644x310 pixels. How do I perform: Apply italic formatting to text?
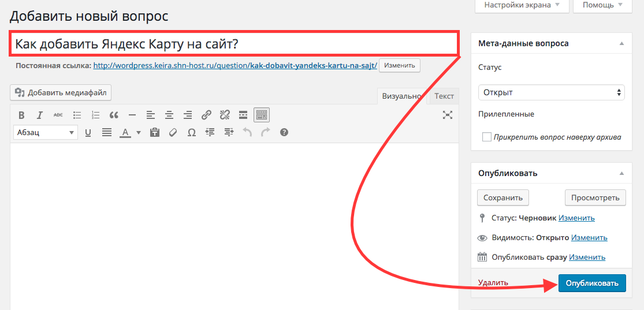[40, 115]
